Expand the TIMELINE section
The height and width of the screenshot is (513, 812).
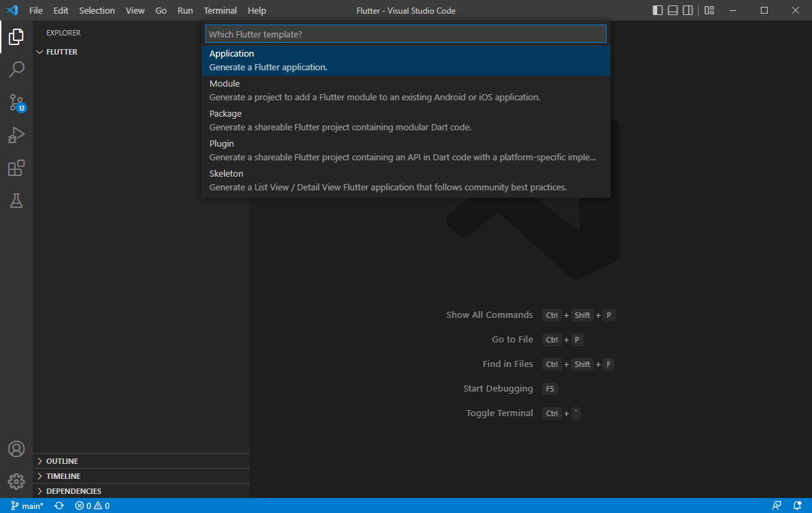141,476
